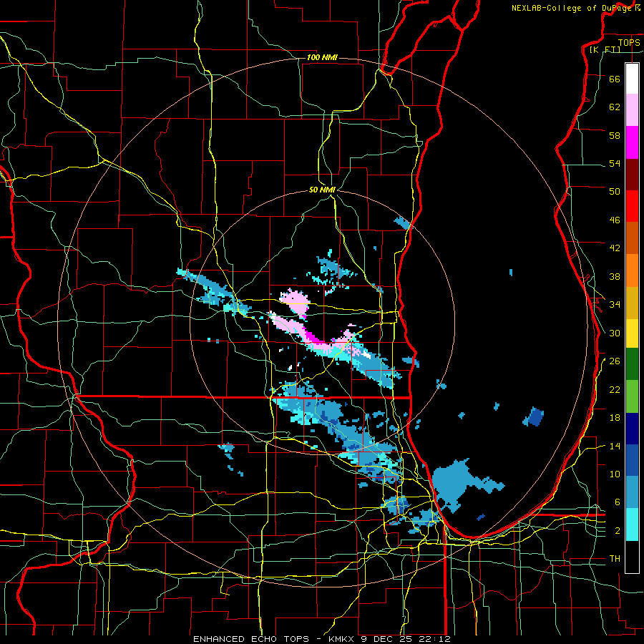The image size is (644, 644).
Task: Click the '10' legend value label
Action: coord(615,474)
